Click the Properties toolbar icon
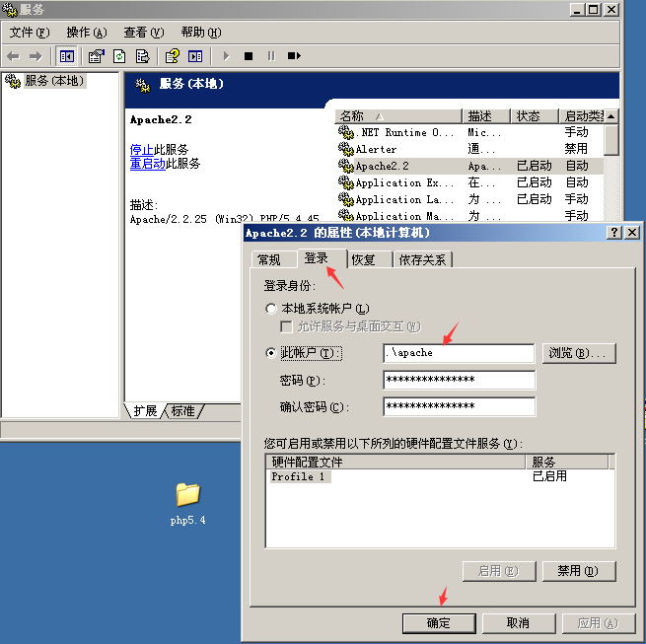Viewport: 646px width, 644px height. tap(96, 56)
